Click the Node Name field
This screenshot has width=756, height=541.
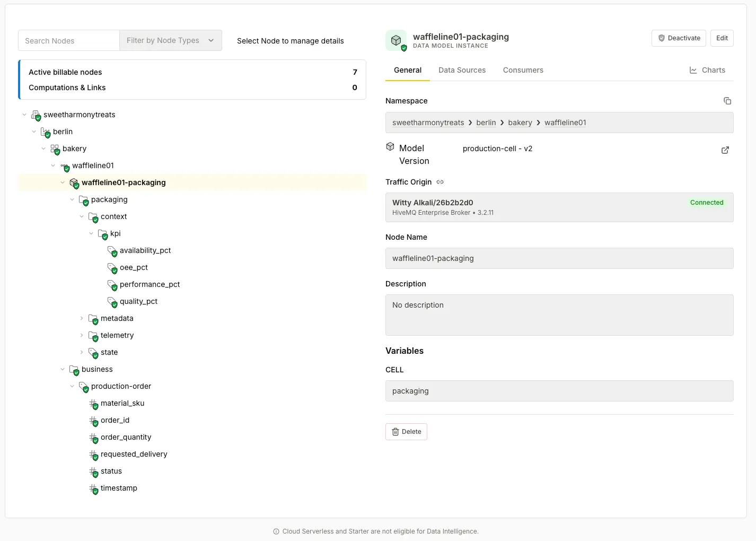click(559, 258)
